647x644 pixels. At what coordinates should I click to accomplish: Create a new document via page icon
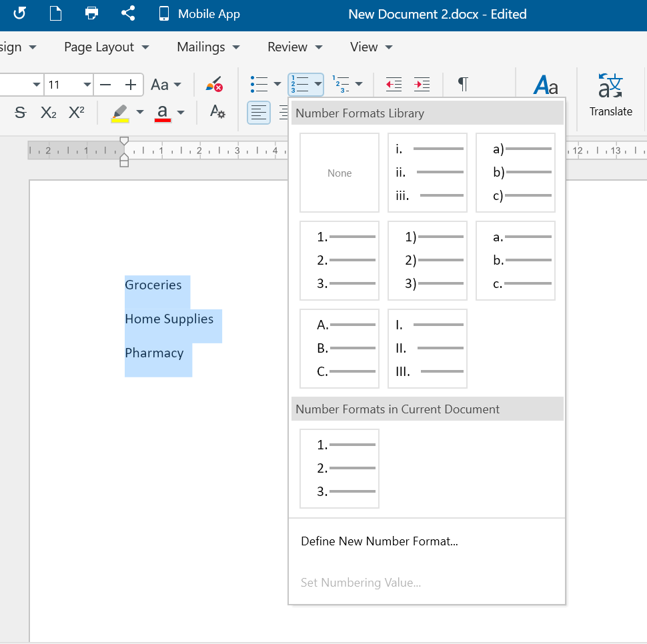56,13
